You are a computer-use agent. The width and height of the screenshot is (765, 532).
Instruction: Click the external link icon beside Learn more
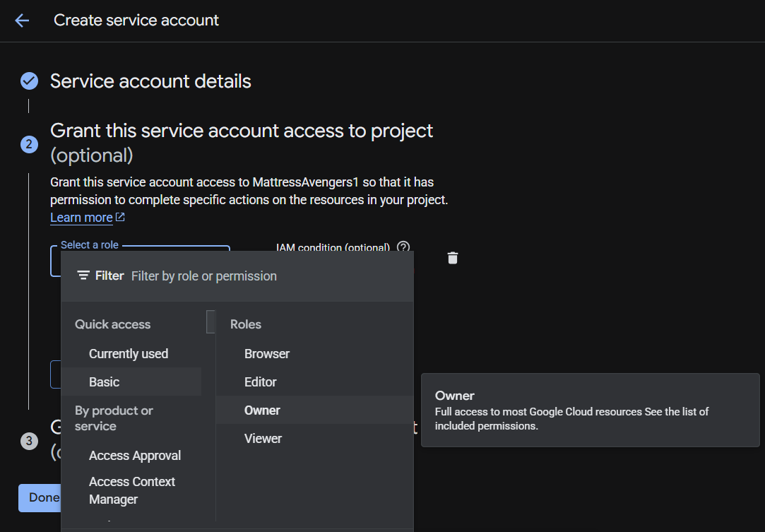pyautogui.click(x=120, y=218)
